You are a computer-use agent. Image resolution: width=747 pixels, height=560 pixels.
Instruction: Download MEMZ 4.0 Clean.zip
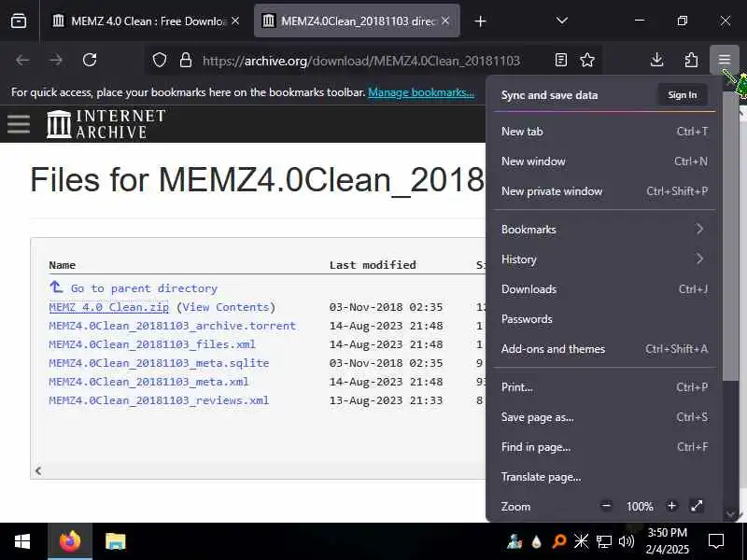108,307
